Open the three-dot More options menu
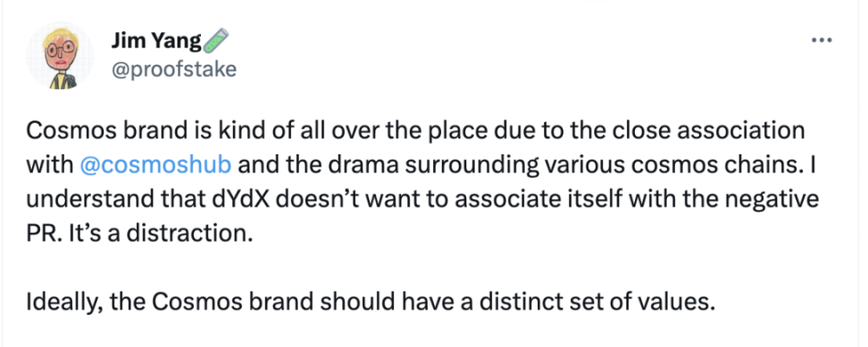The width and height of the screenshot is (868, 347). [x=822, y=40]
